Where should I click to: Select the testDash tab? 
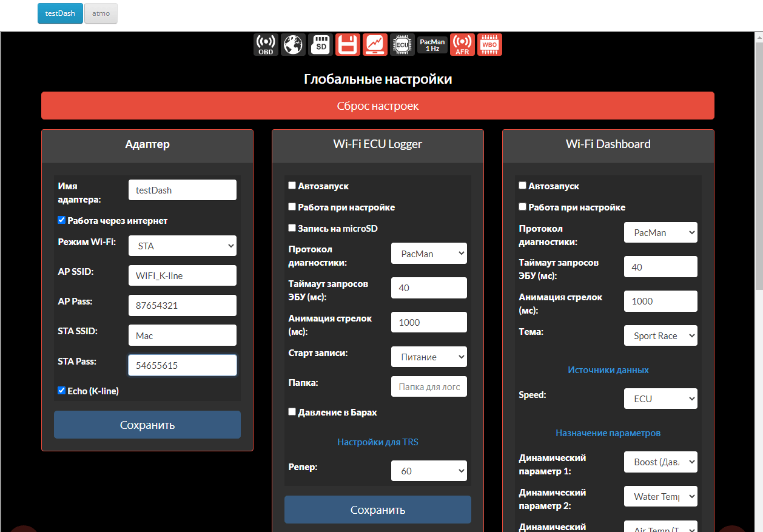(x=60, y=13)
